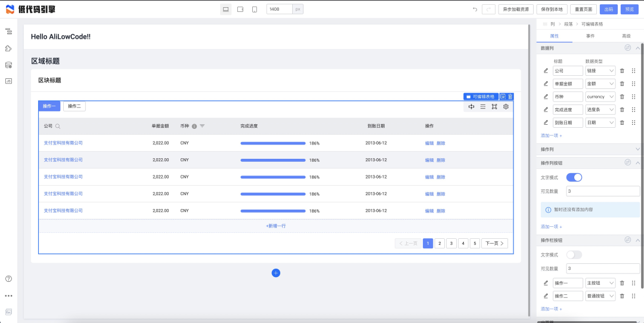
Task: Click the 保存到本地 button
Action: 552,9
